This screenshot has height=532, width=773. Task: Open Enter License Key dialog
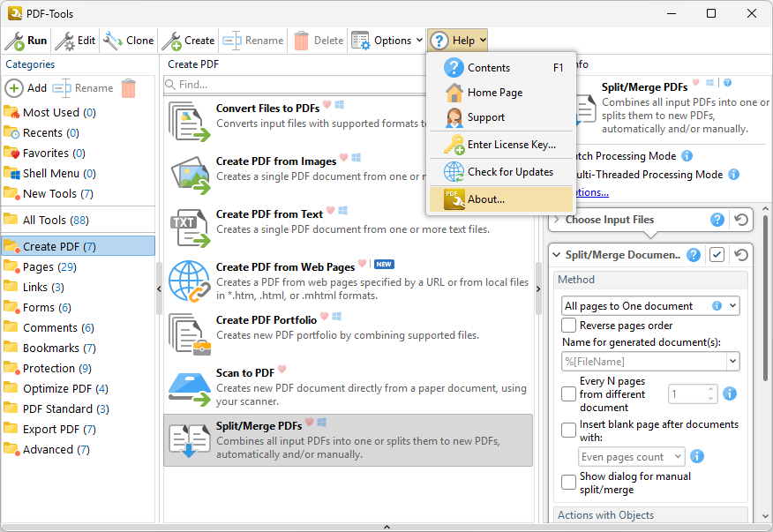(501, 145)
